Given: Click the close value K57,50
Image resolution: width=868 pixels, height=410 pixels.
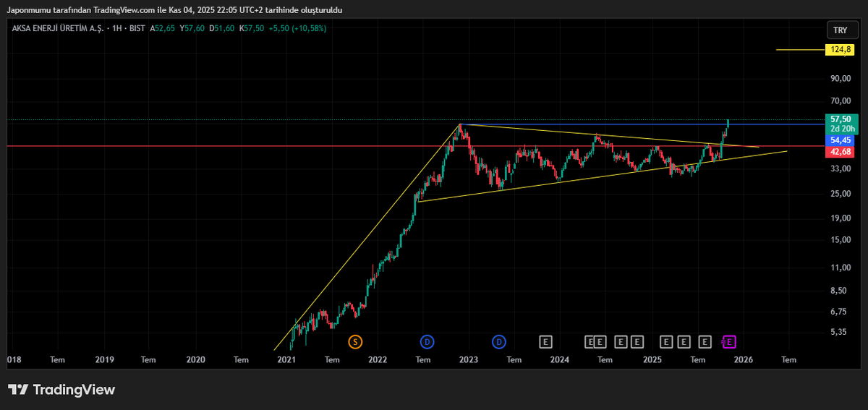Looking at the screenshot, I should click(251, 29).
